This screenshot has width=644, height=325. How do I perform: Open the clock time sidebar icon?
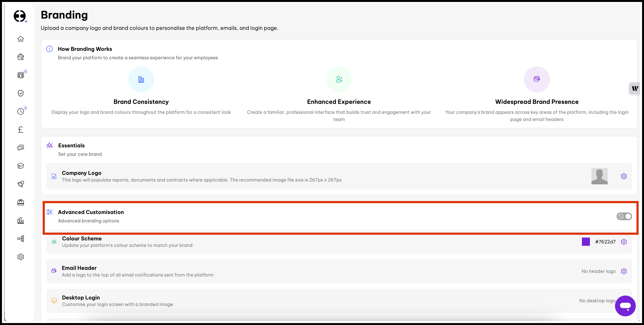pos(21,111)
